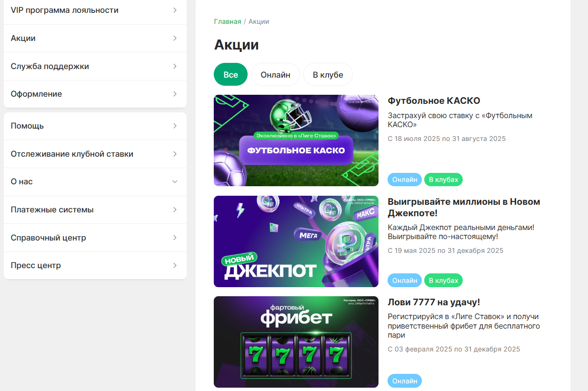Select the В клубе filter tab
Image resolution: width=588 pixels, height=391 pixels.
click(328, 75)
